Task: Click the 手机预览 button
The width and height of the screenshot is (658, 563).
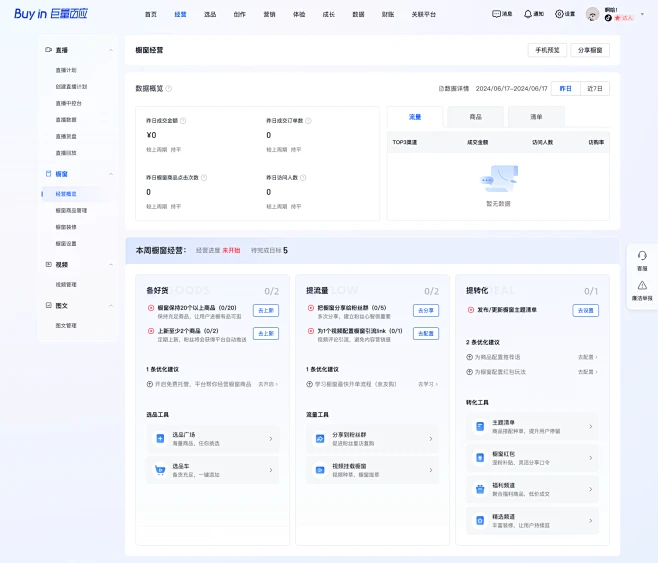Action: click(547, 50)
